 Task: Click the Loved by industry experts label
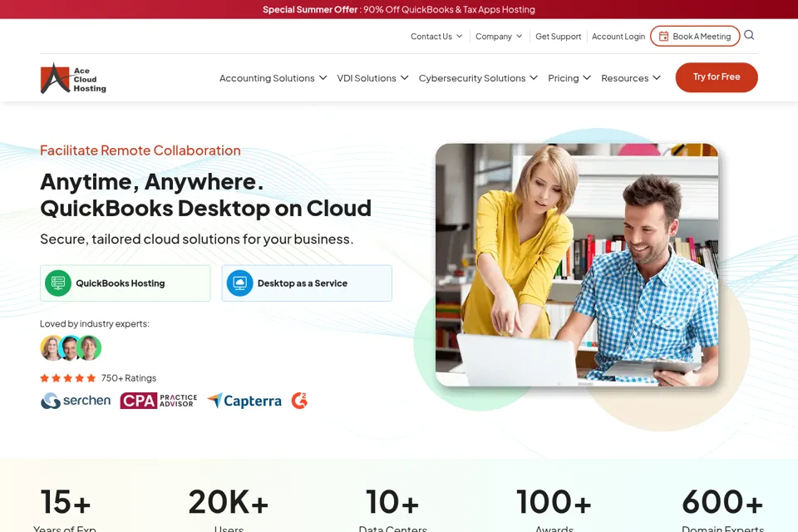coord(95,324)
